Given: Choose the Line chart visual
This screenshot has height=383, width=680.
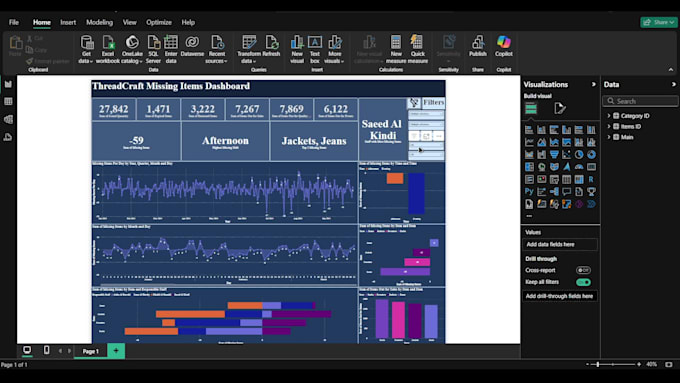Looking at the screenshot, I should [529, 142].
